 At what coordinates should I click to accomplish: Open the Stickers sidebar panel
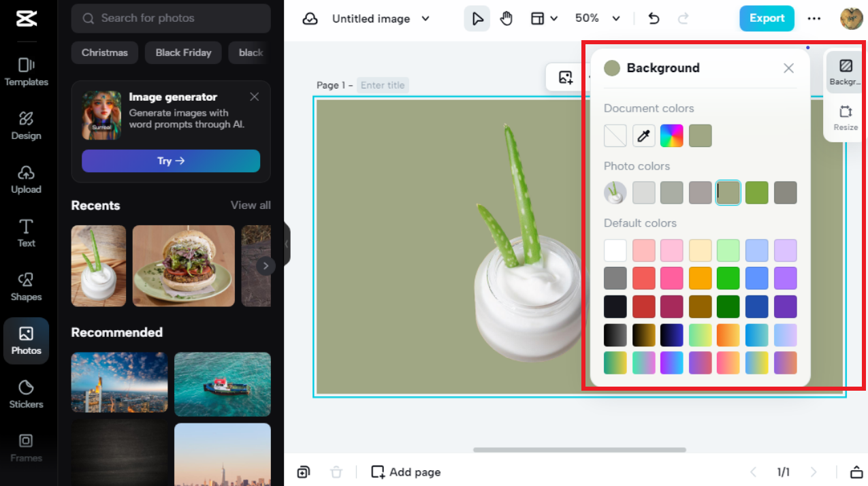point(27,395)
